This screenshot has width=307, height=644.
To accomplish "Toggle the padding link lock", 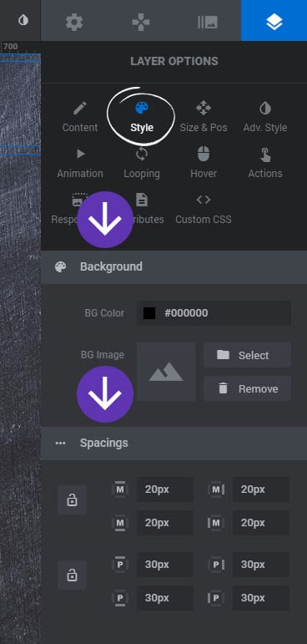I will 73,575.
